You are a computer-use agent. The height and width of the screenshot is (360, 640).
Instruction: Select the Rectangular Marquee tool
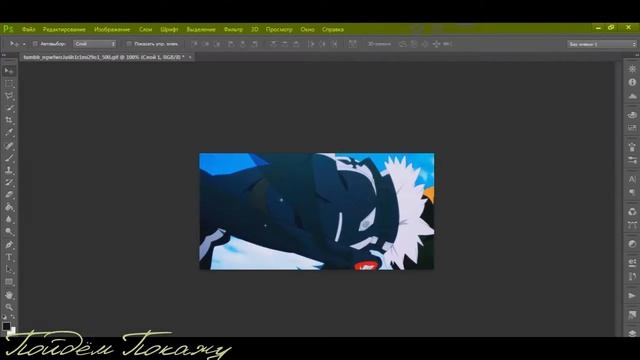point(9,84)
